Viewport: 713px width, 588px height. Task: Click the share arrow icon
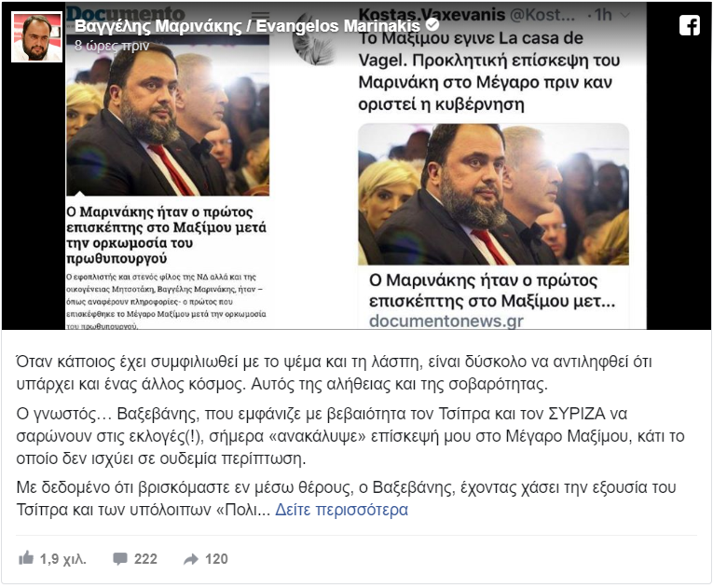191,559
